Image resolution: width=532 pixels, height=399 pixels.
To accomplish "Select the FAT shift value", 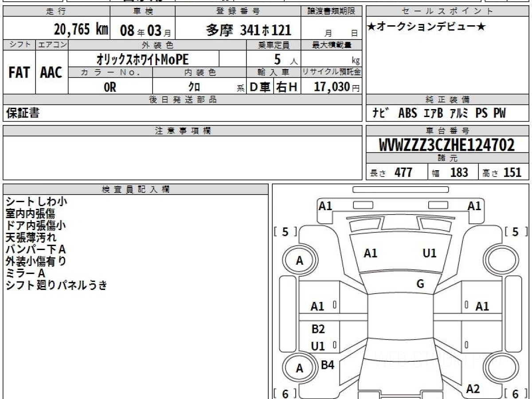I will point(19,73).
